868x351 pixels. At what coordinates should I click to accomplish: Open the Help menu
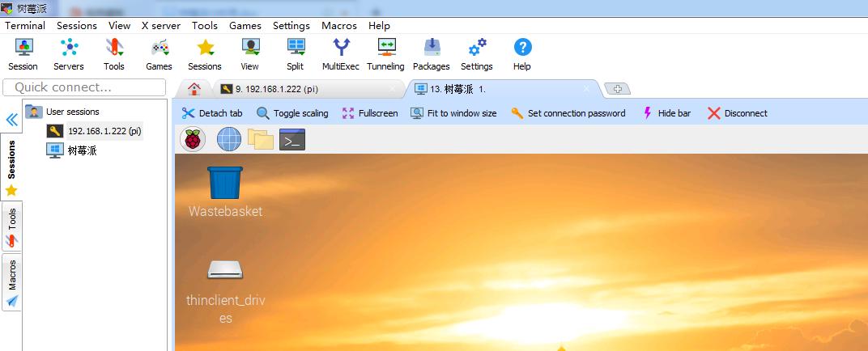379,25
